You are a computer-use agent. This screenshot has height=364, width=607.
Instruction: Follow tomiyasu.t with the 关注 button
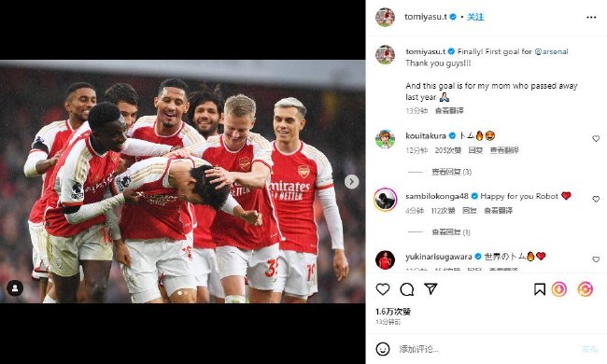coord(475,17)
